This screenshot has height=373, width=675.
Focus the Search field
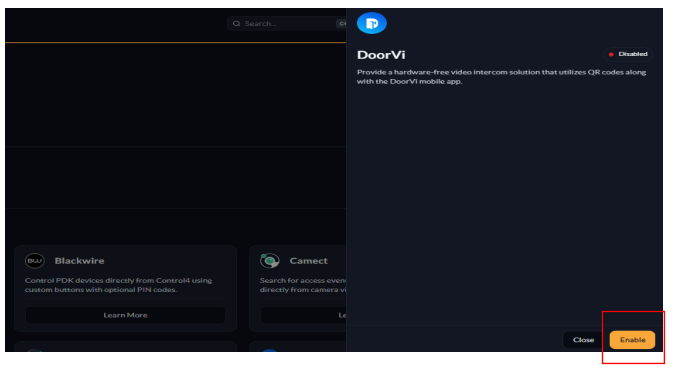[x=287, y=24]
